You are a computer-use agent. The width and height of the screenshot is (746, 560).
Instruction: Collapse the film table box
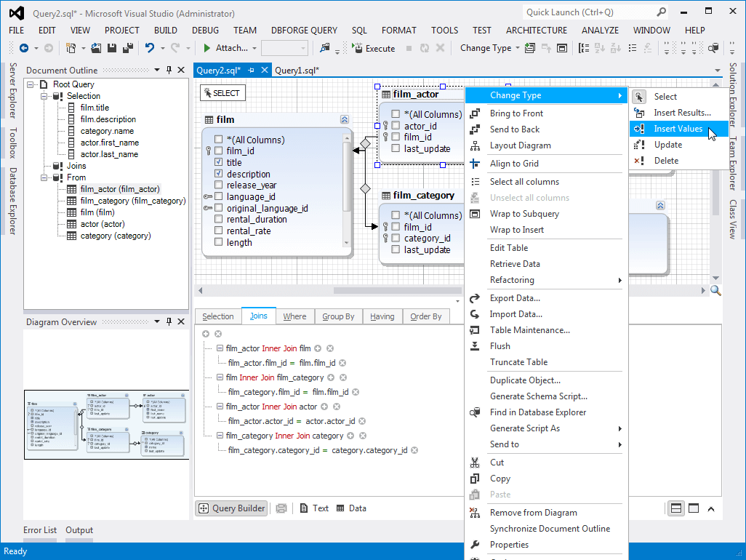pos(345,119)
